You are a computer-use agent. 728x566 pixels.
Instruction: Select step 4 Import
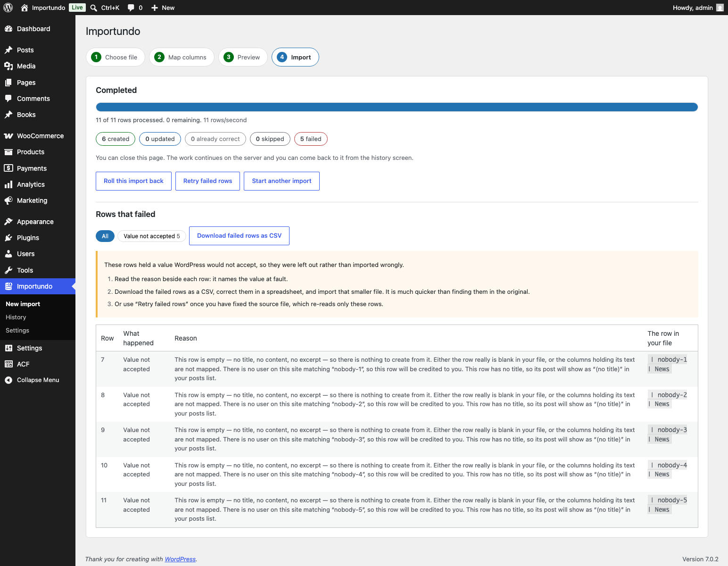click(295, 57)
